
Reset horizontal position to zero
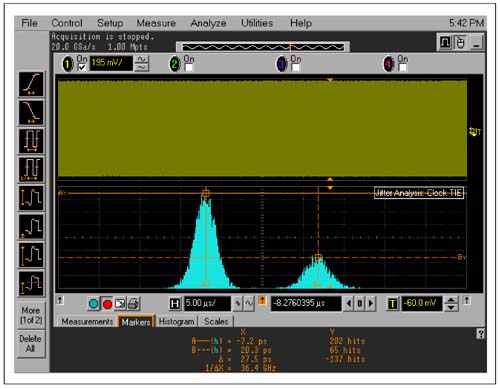tap(360, 304)
